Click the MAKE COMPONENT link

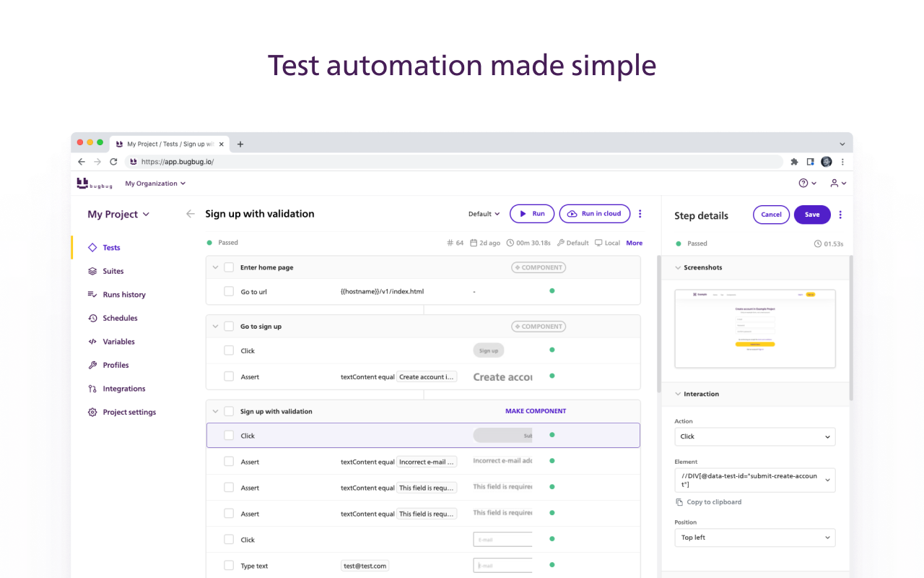click(536, 410)
